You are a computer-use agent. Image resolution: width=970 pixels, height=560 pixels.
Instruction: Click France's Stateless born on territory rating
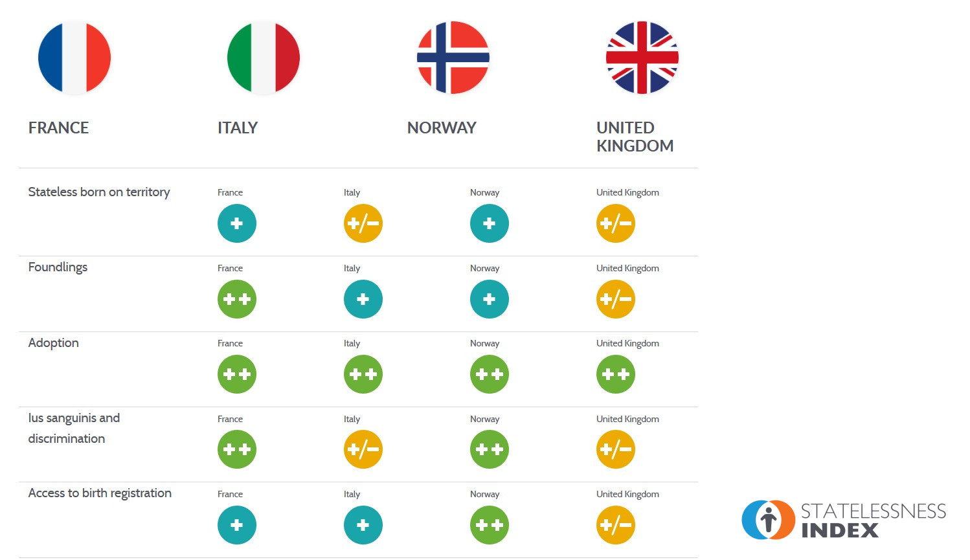(x=237, y=223)
